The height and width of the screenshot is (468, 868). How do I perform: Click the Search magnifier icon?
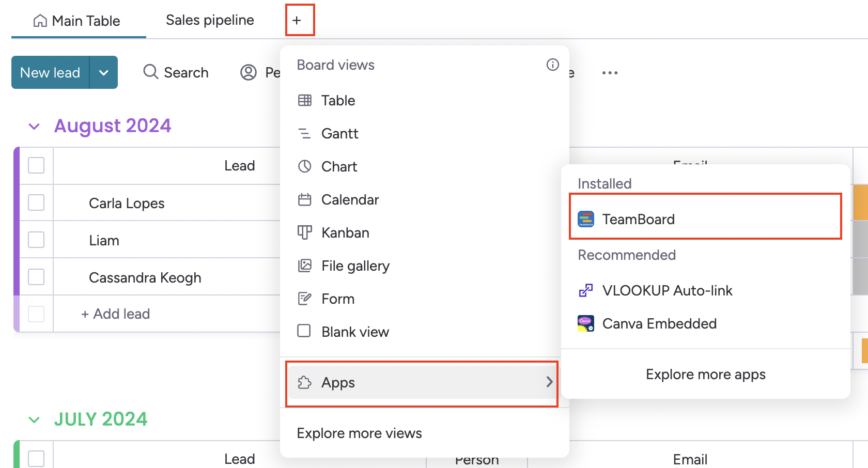tap(150, 72)
